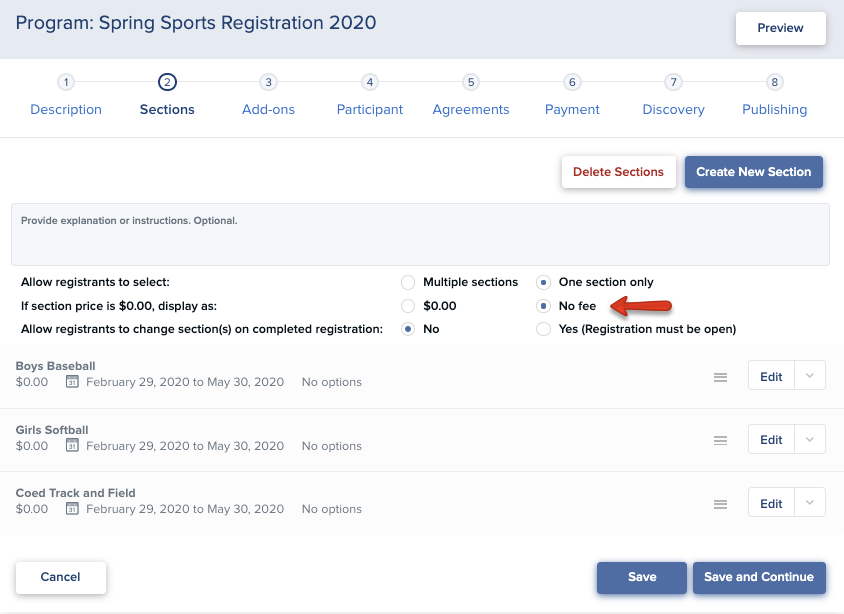Click the Cancel button

pyautogui.click(x=61, y=577)
